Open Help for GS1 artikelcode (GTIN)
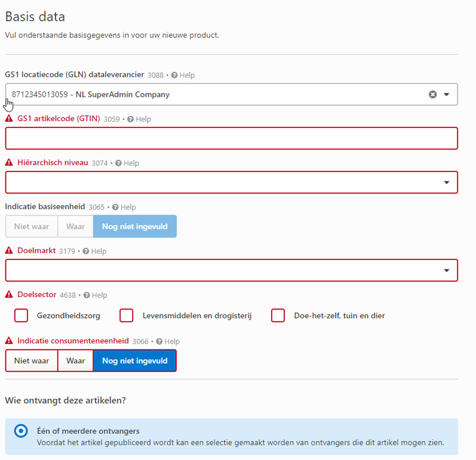Screen dimensions: 476x460 click(x=139, y=119)
